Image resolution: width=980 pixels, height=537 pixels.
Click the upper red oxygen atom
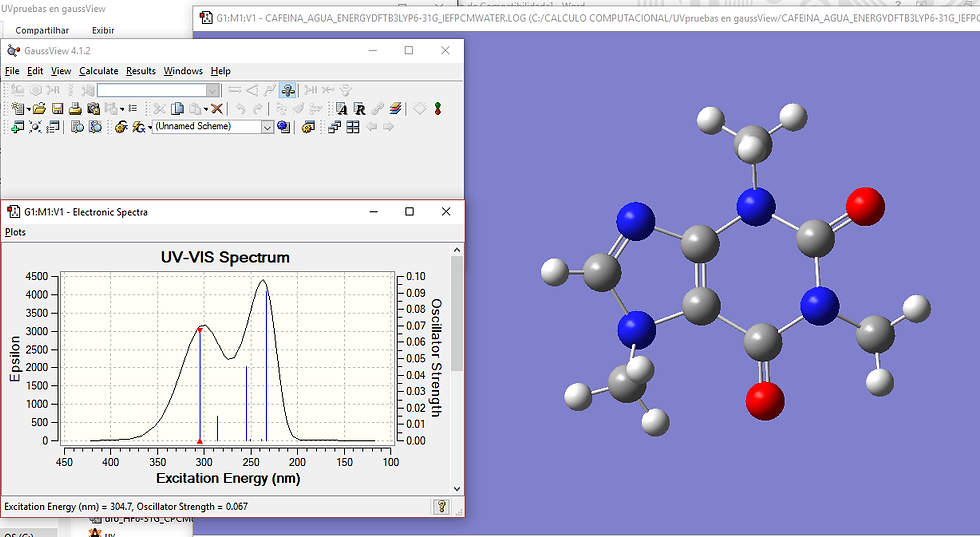coord(865,206)
